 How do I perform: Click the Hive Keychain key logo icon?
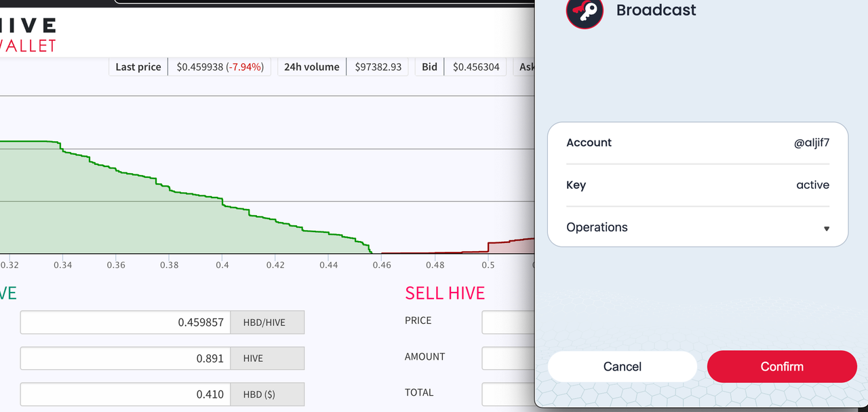point(585,12)
